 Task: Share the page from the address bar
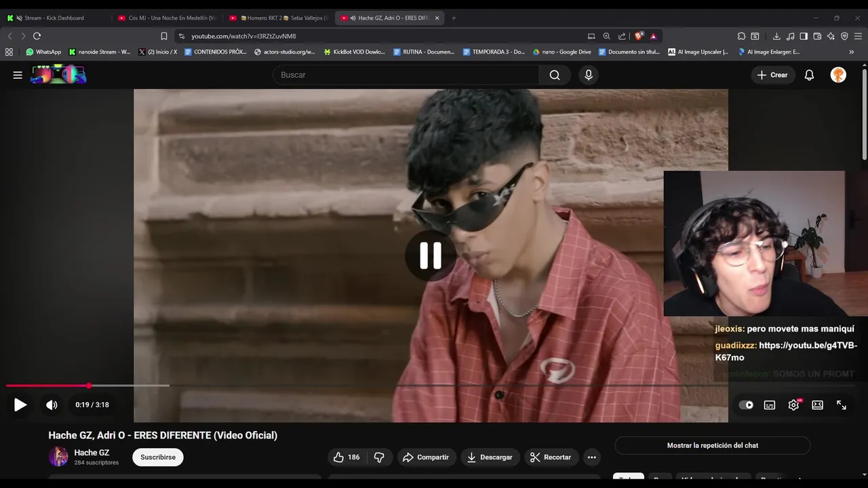pyautogui.click(x=622, y=36)
